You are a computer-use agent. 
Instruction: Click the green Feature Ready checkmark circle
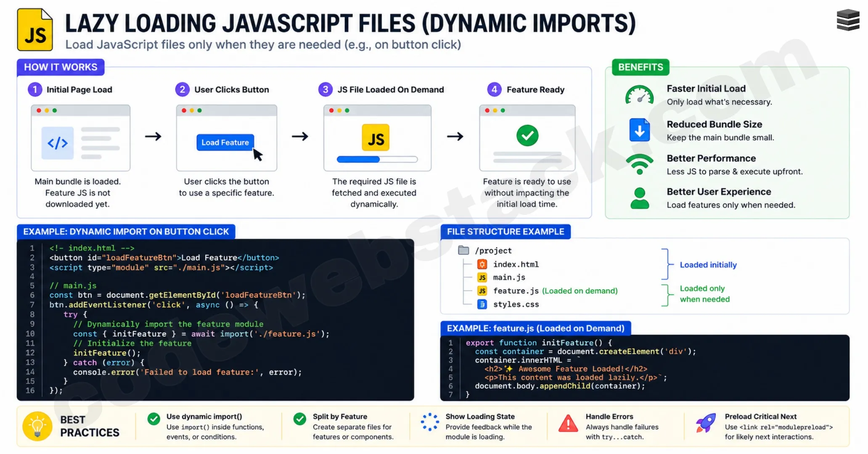[x=527, y=135]
